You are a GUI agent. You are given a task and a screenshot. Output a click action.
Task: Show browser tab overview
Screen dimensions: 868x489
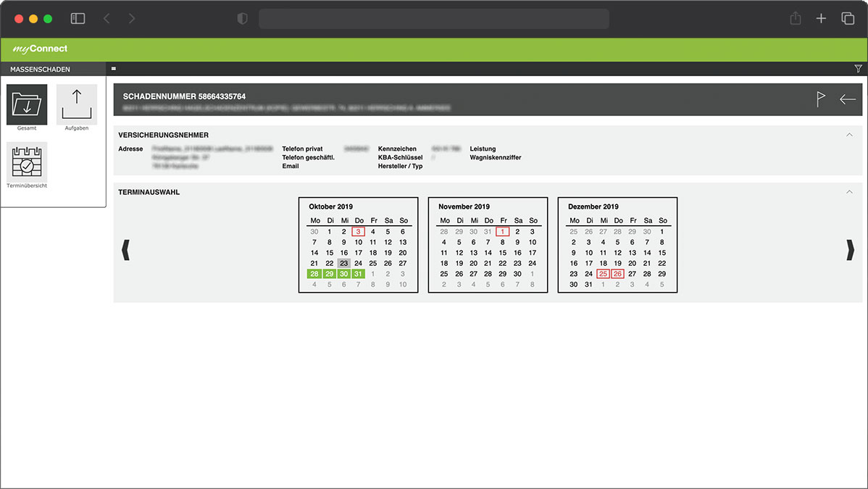[847, 19]
